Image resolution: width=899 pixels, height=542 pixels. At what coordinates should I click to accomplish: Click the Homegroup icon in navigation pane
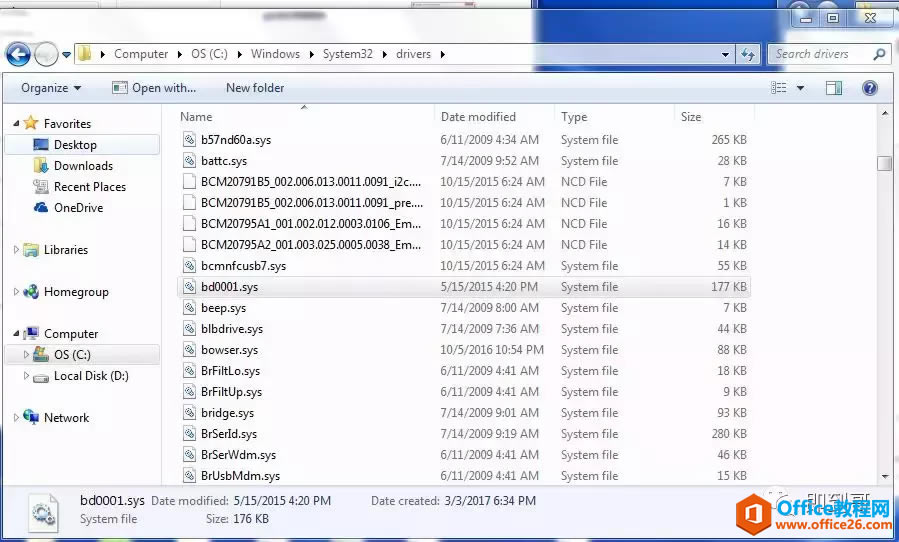31,291
